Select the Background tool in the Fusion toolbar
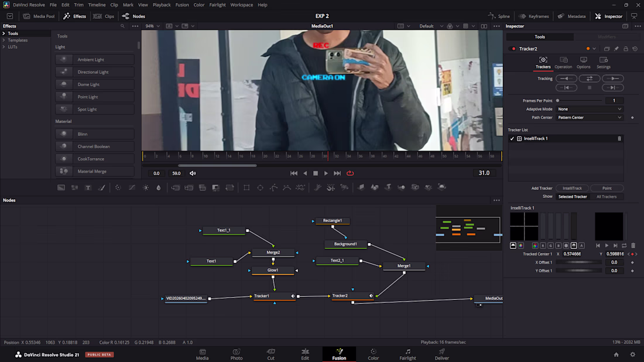The height and width of the screenshot is (362, 644). click(61, 187)
